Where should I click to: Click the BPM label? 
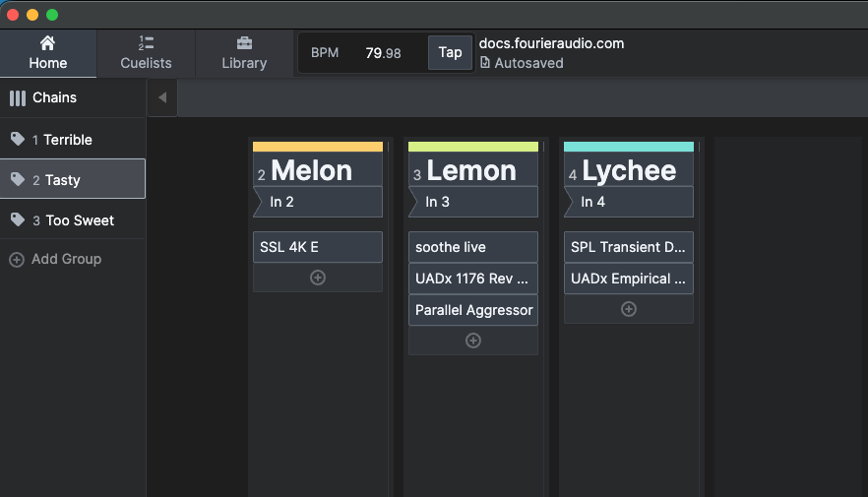[x=325, y=52]
